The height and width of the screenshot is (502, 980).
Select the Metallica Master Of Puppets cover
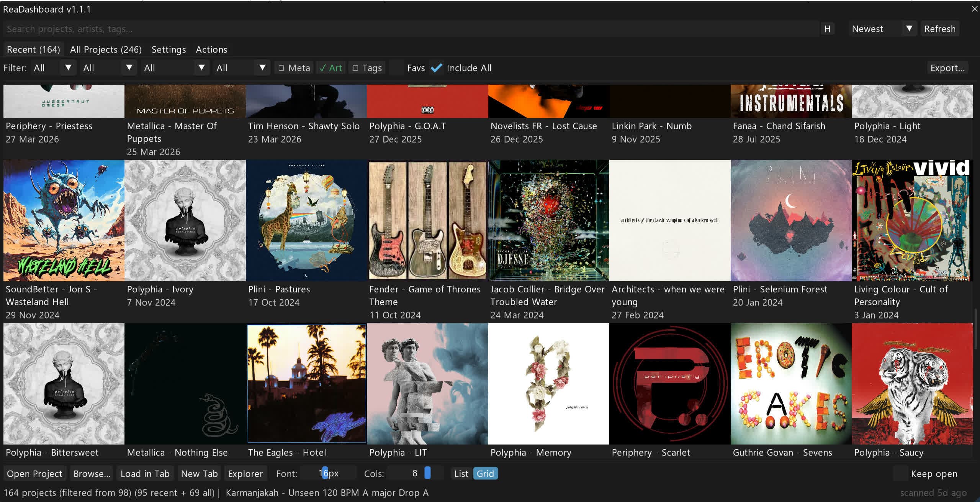click(x=185, y=101)
